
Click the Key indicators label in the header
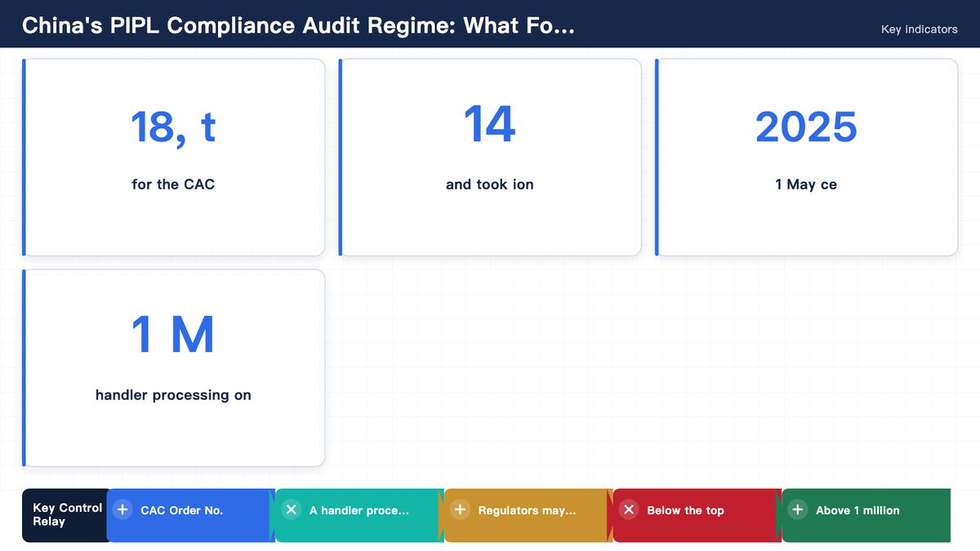coord(919,29)
